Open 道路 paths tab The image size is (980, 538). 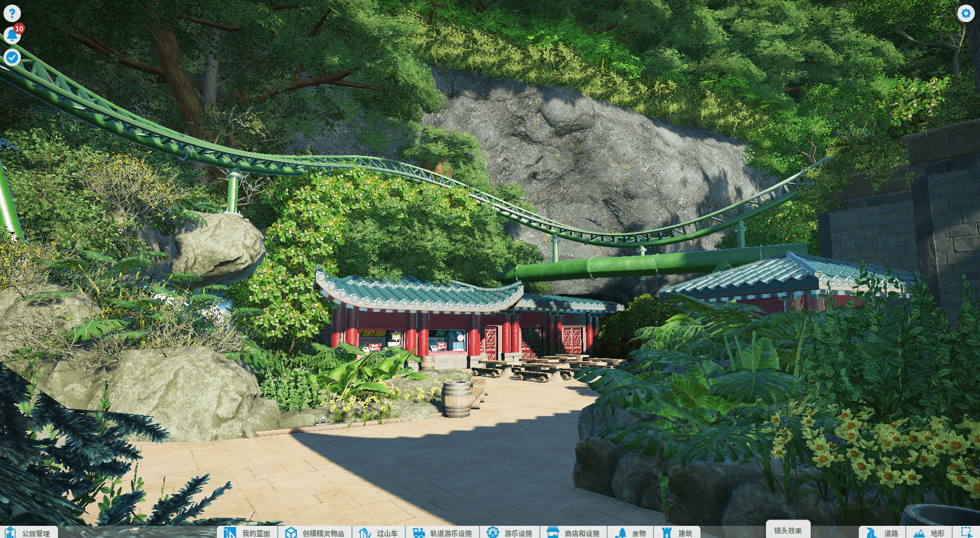tap(883, 532)
